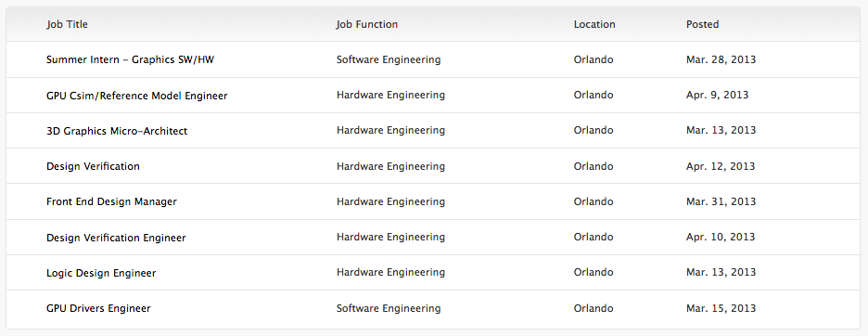Click the Apr. 12, 2013 posted date
Image resolution: width=868 pixels, height=336 pixels.
[x=721, y=166]
